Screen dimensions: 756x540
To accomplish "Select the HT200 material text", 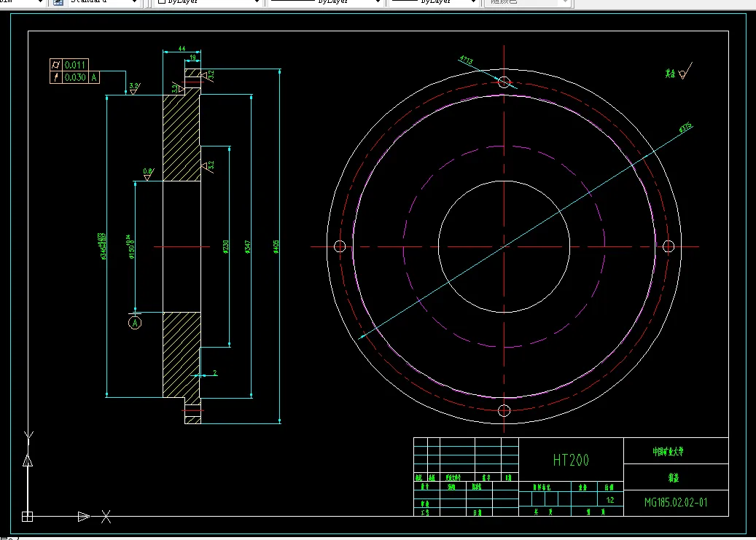I will [x=571, y=461].
